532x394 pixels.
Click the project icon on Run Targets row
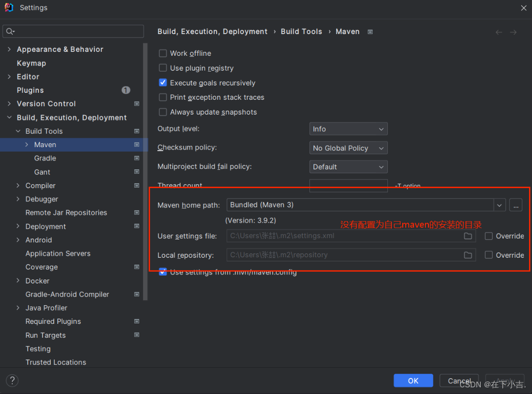[x=137, y=335]
